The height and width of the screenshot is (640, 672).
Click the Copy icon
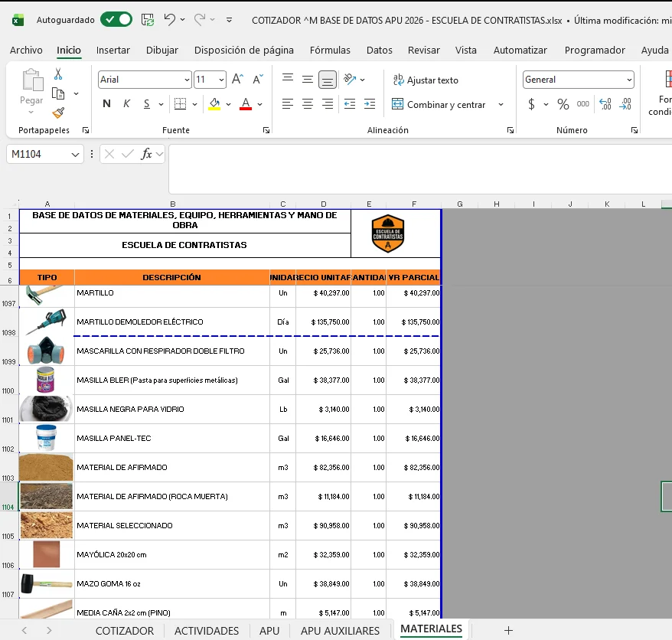click(58, 93)
